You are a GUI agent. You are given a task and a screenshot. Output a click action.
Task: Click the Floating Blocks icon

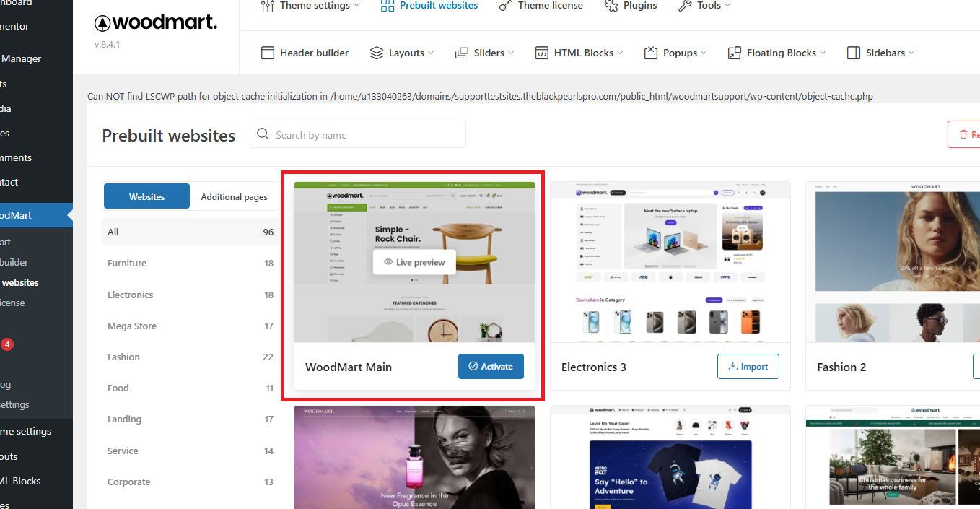(735, 53)
